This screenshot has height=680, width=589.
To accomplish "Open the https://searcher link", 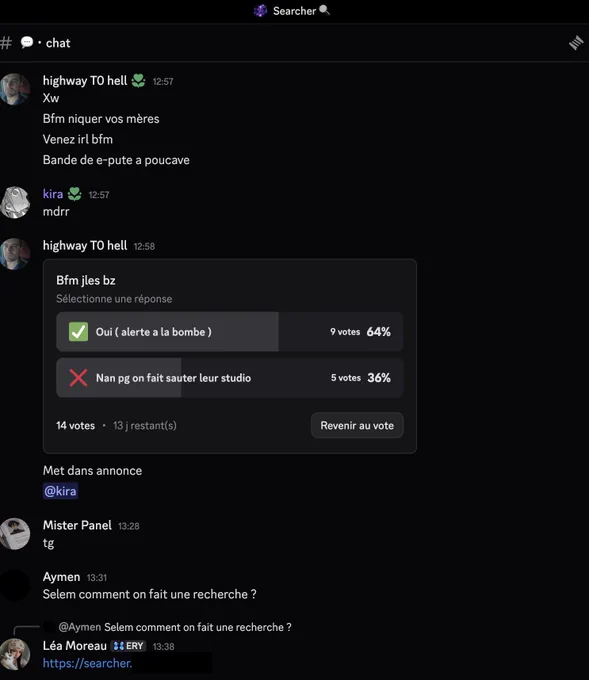I will 87,663.
